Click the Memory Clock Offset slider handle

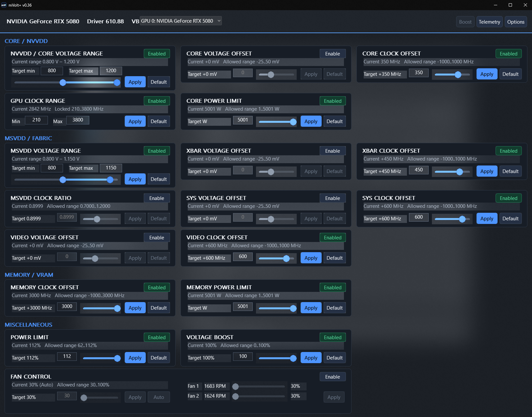point(117,308)
